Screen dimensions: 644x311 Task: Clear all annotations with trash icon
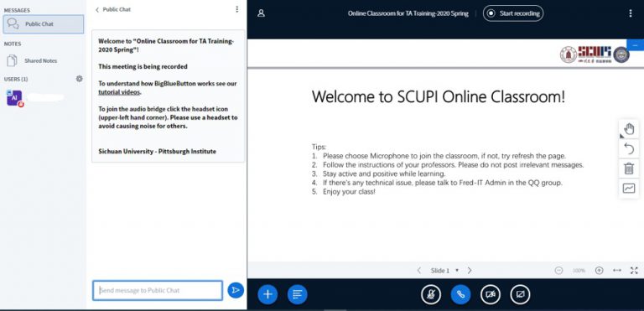coord(629,168)
